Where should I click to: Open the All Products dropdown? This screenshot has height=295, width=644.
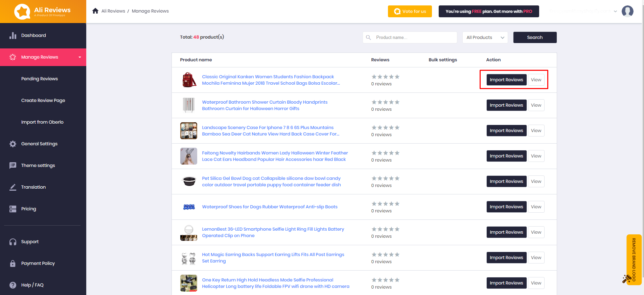pos(485,37)
